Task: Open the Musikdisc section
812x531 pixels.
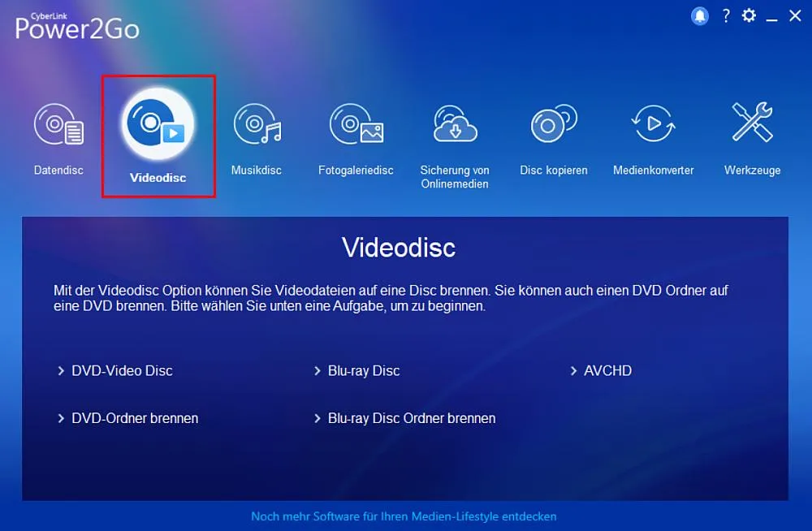Action: [257, 126]
